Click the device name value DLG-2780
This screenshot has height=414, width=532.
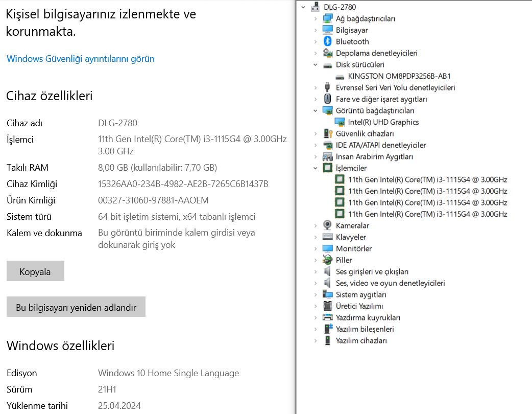[117, 123]
